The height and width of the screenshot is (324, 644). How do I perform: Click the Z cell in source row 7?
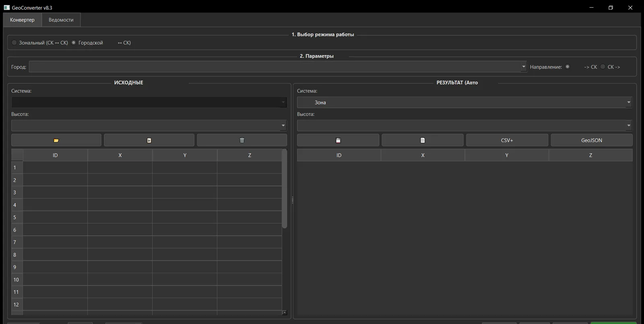(x=250, y=242)
